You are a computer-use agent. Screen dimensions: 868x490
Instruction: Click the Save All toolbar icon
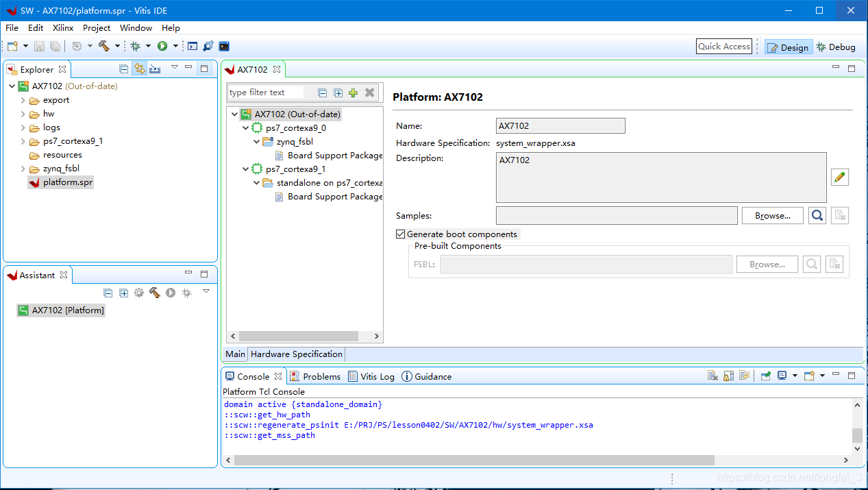(x=55, y=46)
